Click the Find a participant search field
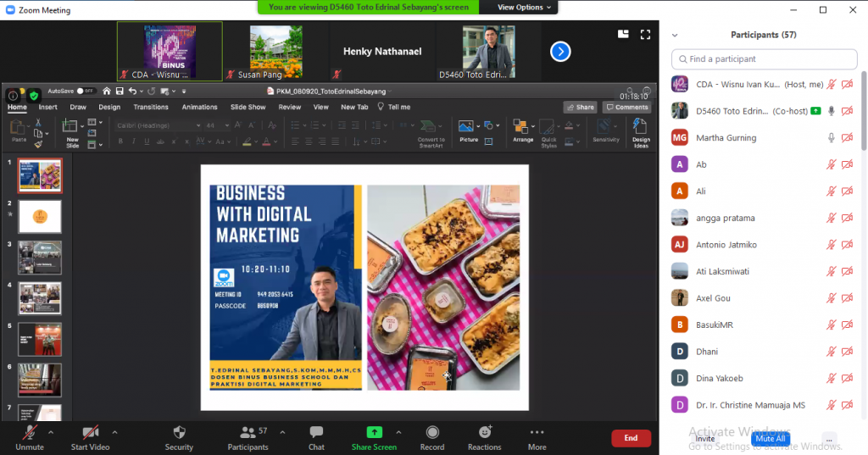 [x=764, y=59]
